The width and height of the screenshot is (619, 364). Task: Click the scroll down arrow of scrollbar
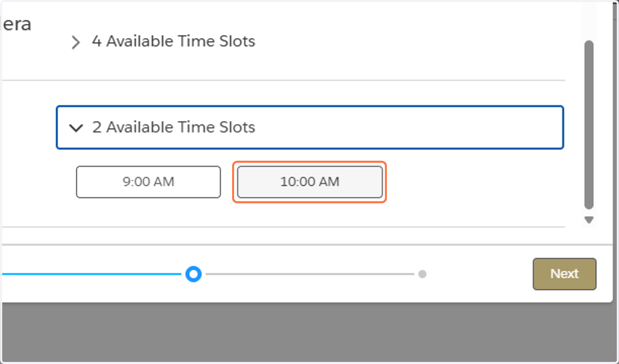coord(589,220)
